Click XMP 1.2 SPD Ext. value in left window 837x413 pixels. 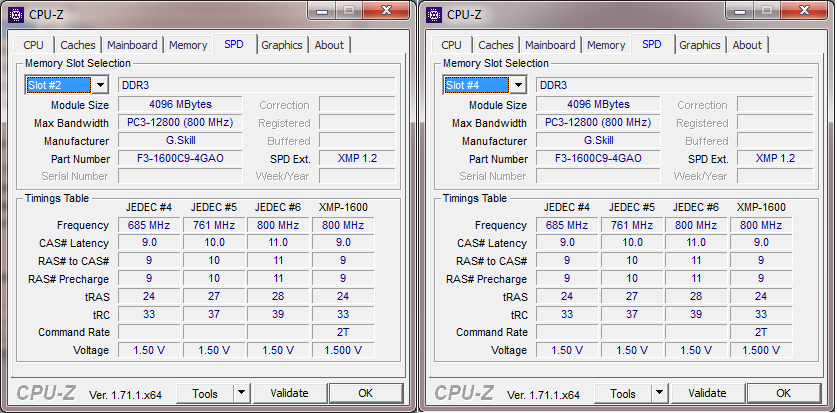[357, 158]
